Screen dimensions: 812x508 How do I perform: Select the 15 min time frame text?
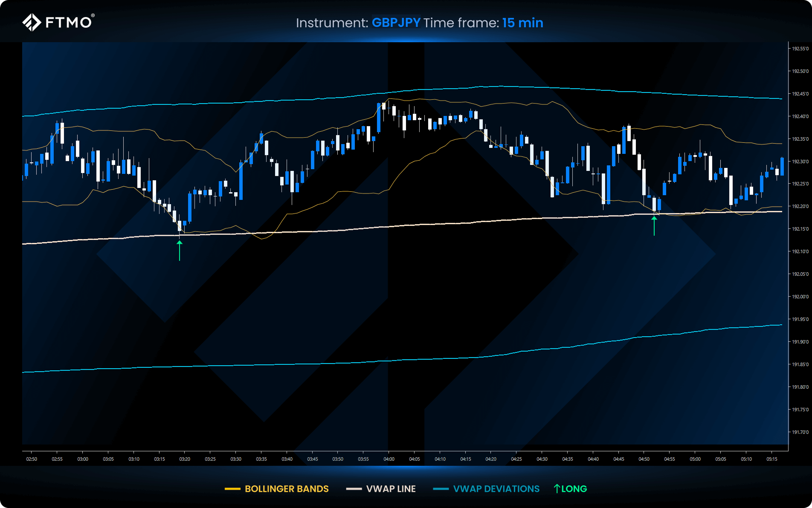coord(522,23)
